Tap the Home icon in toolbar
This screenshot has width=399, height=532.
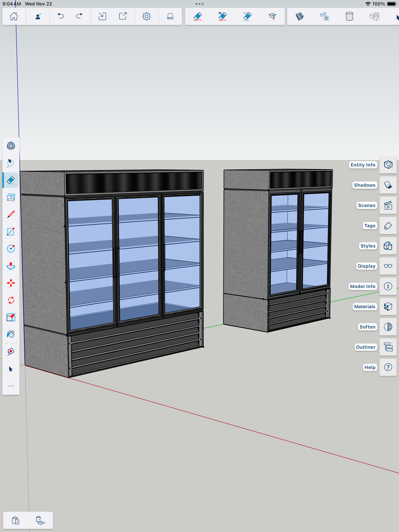[14, 16]
